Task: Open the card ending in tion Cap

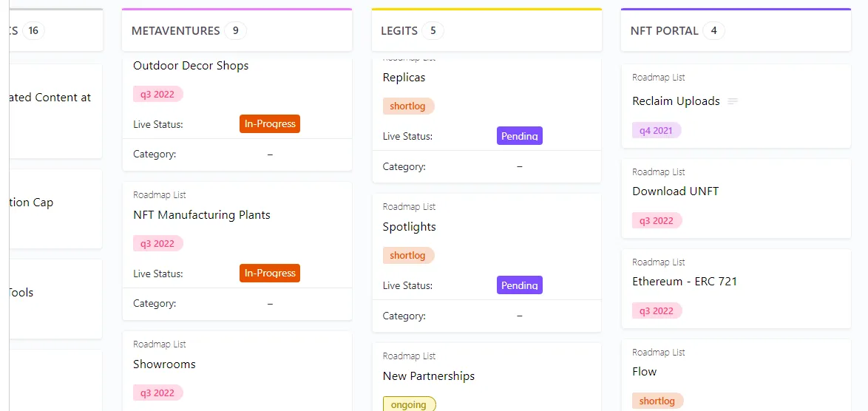Action: tap(55, 209)
